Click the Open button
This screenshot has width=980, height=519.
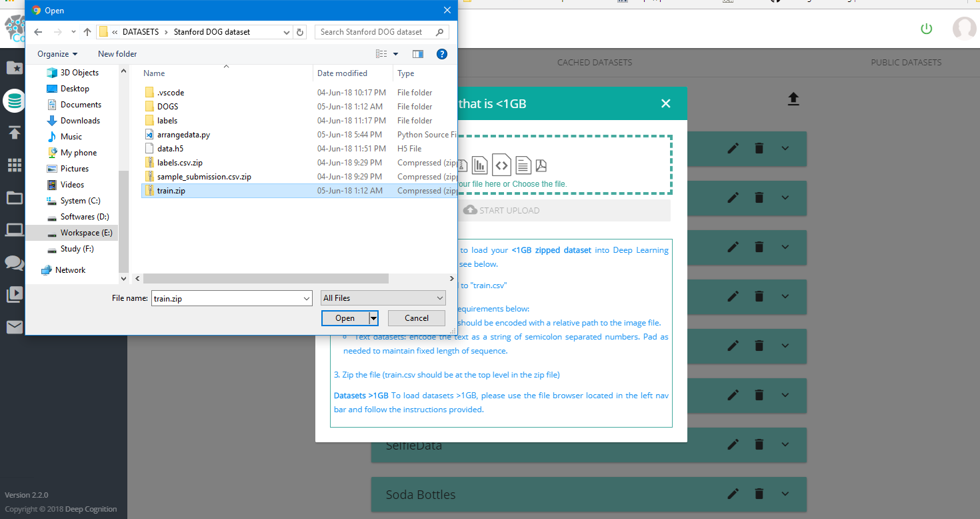coord(345,318)
